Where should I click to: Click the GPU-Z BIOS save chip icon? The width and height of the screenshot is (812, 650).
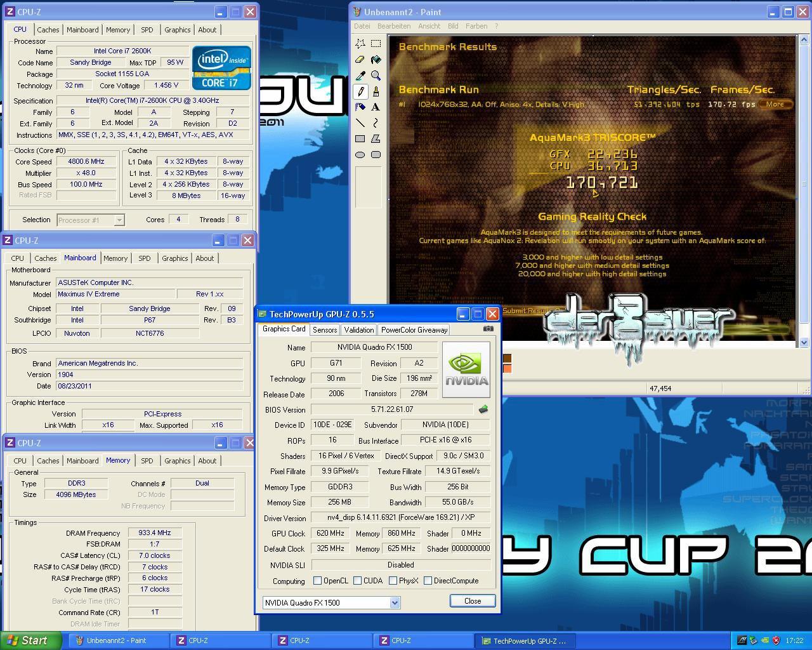pos(483,409)
